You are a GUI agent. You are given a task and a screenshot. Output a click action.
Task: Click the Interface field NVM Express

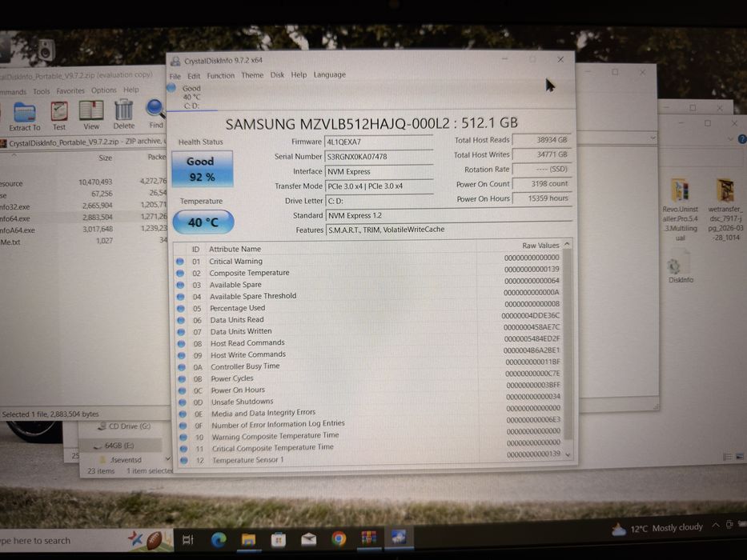379,171
